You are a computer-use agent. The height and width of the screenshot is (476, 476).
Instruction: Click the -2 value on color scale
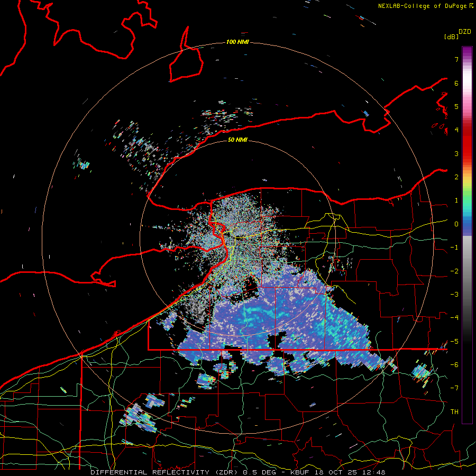point(454,271)
